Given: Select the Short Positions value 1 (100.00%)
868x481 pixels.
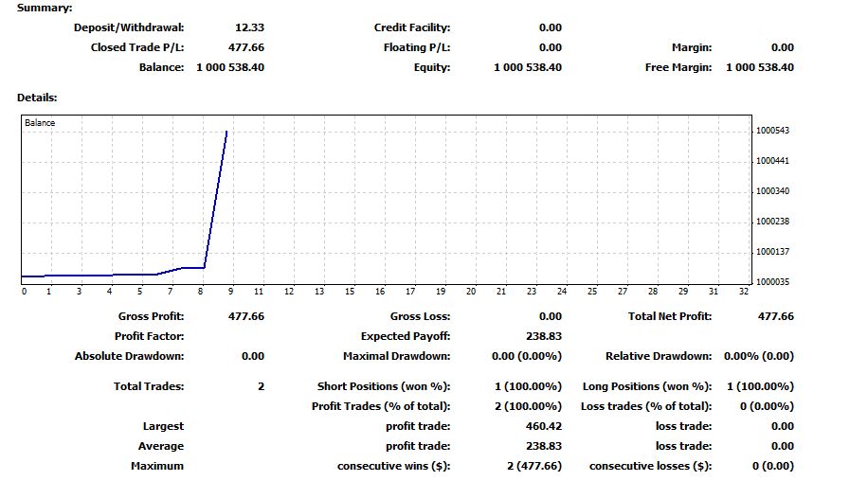Looking at the screenshot, I should point(528,386).
